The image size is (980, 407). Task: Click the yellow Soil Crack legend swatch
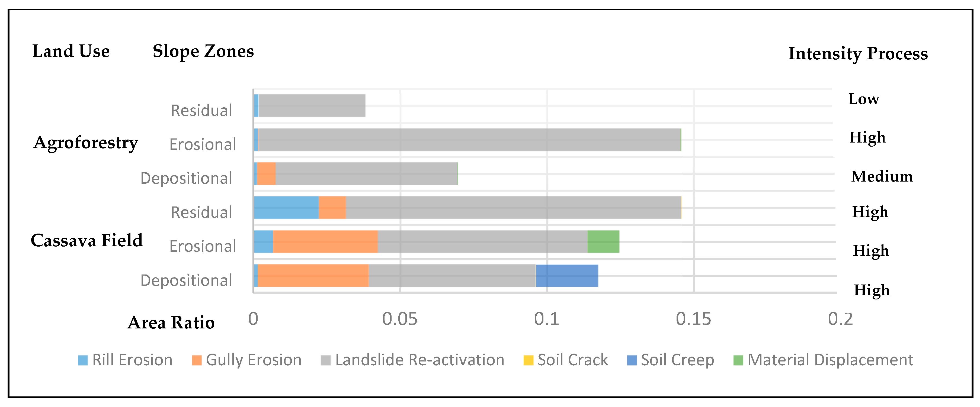pyautogui.click(x=529, y=360)
